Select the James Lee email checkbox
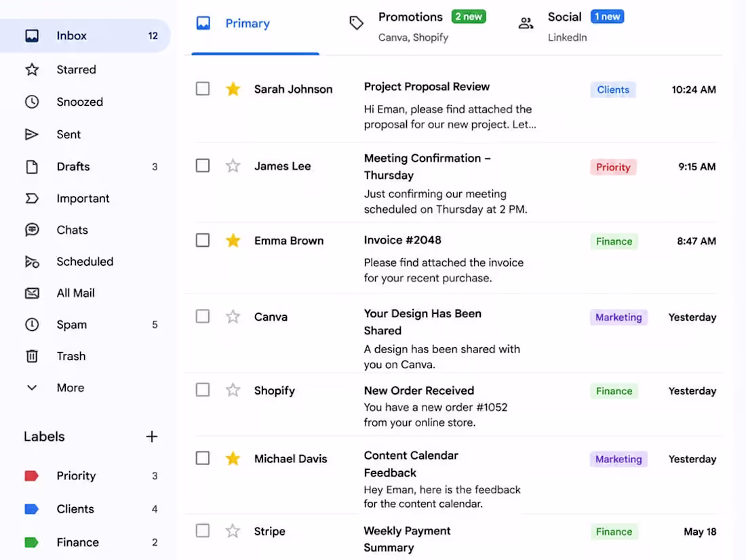The image size is (746, 560). pos(203,165)
